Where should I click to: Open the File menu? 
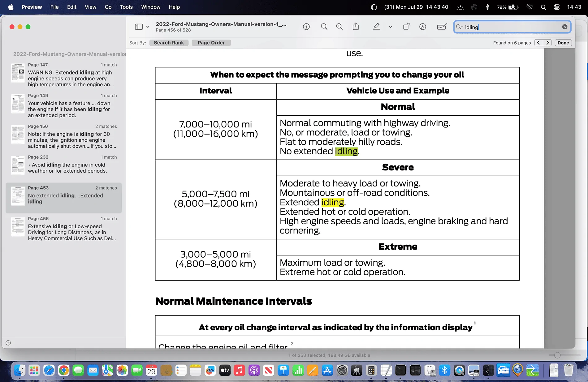[54, 7]
